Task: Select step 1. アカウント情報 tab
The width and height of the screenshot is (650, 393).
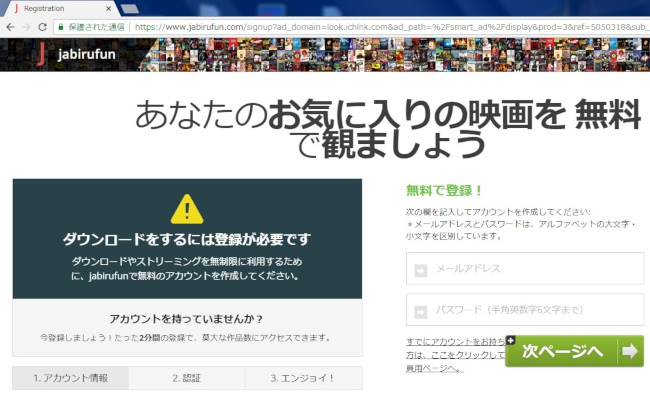Action: 70,378
